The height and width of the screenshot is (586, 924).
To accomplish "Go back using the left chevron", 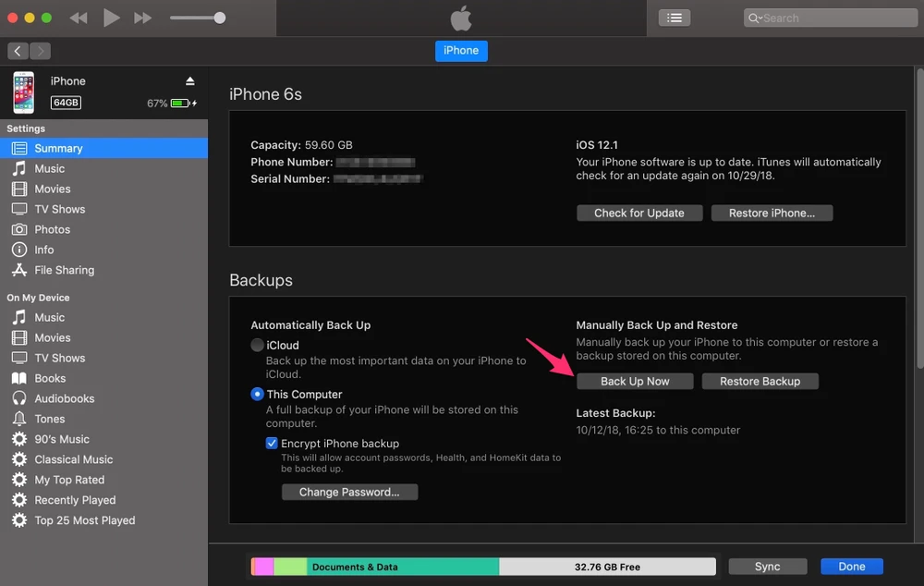I will [x=18, y=51].
